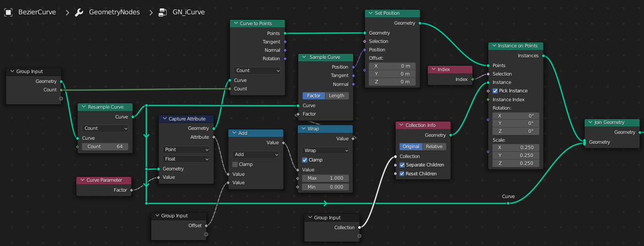
Task: Click the Offset X field in Set Position
Action: click(393, 66)
